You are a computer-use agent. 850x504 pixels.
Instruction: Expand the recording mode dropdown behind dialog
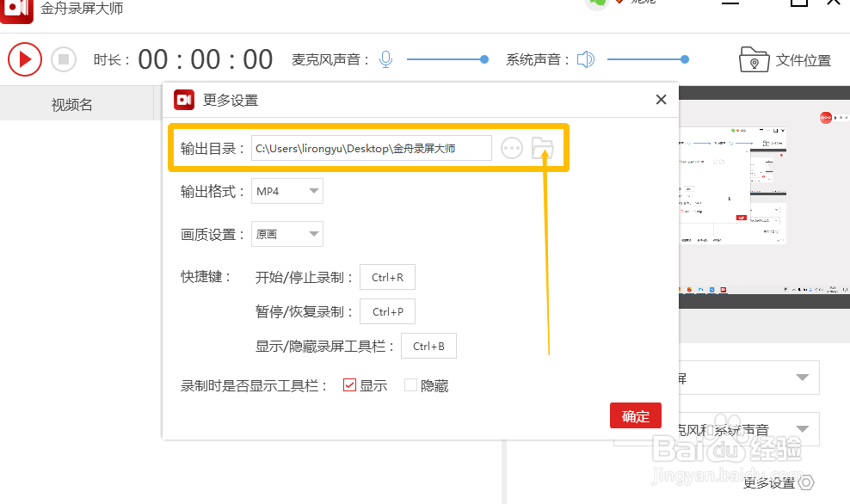[803, 378]
